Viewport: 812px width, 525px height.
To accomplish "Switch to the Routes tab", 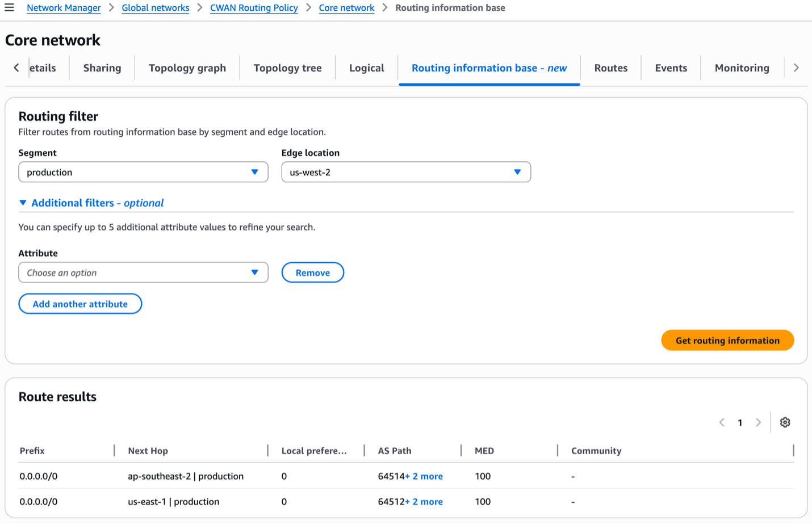I will pyautogui.click(x=610, y=68).
